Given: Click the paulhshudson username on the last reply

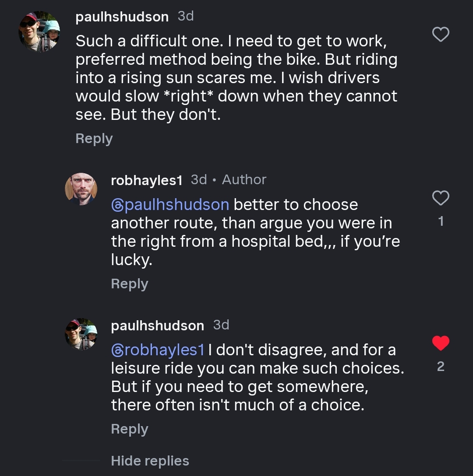Looking at the screenshot, I should [157, 325].
